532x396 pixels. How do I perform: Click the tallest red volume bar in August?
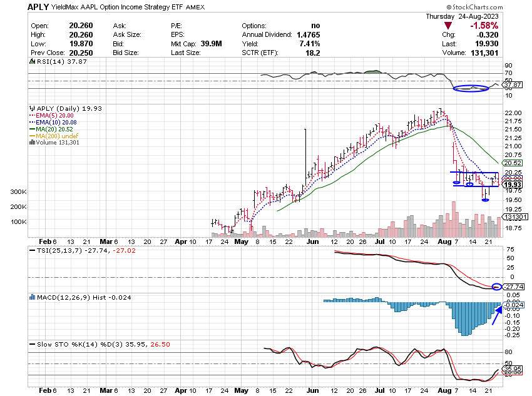coord(454,220)
